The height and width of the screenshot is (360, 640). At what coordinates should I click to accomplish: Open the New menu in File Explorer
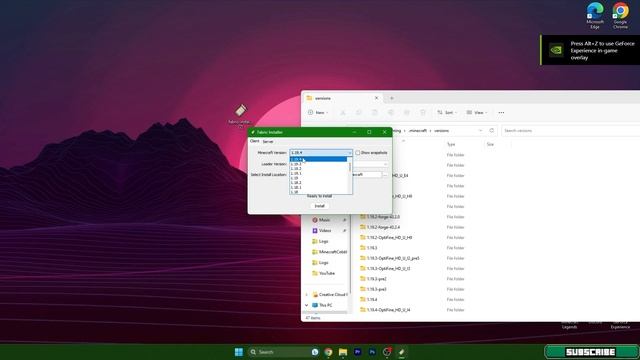pos(318,113)
